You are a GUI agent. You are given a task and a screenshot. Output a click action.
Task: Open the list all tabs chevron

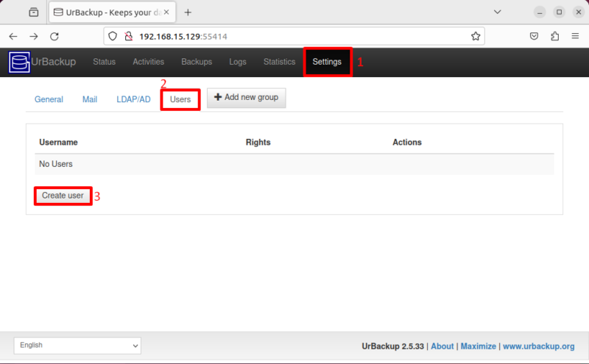(x=498, y=12)
